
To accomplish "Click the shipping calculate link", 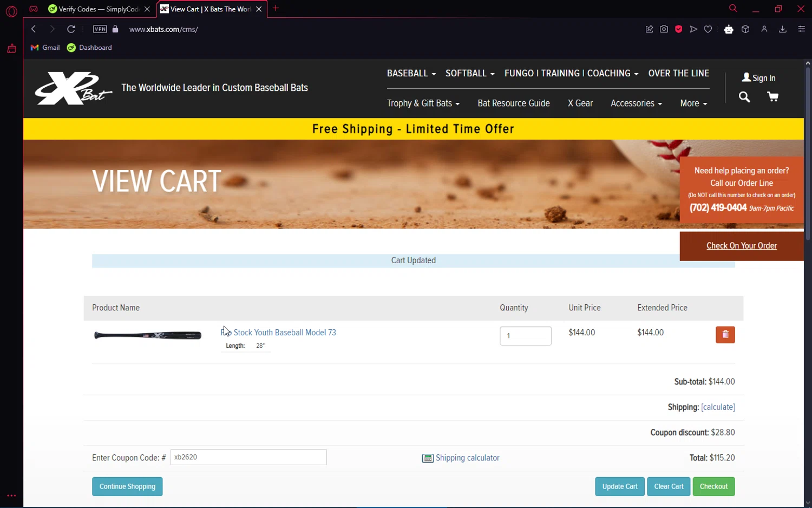I will click(718, 407).
